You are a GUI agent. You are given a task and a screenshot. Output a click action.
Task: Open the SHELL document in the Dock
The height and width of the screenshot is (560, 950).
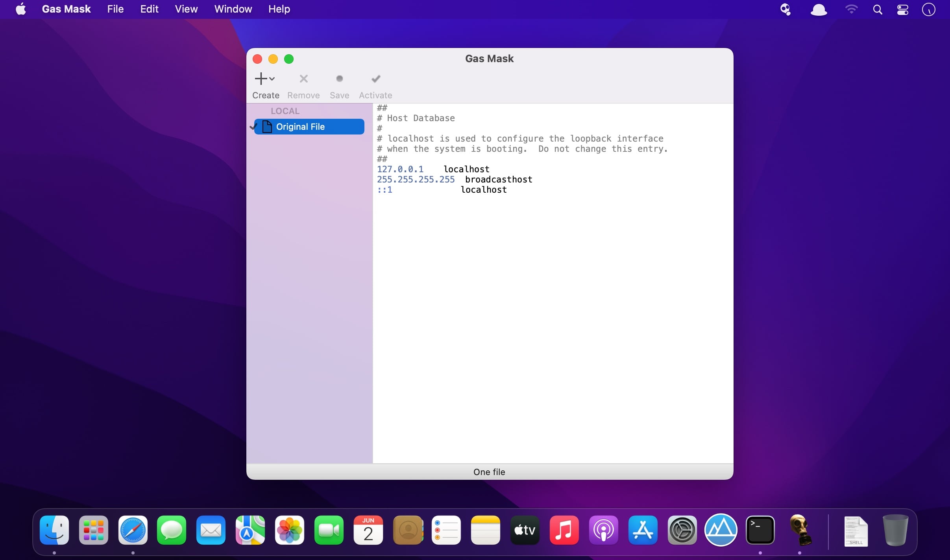tap(856, 531)
